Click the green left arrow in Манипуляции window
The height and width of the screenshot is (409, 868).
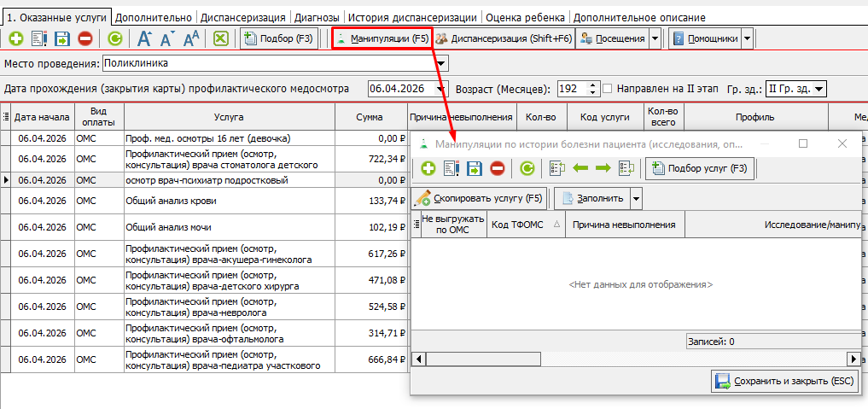(581, 169)
